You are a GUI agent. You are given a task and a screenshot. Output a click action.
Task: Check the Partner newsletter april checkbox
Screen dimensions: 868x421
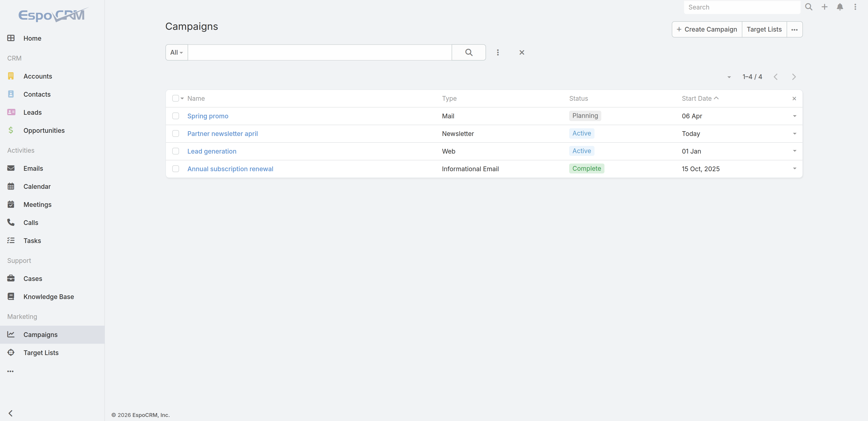175,134
